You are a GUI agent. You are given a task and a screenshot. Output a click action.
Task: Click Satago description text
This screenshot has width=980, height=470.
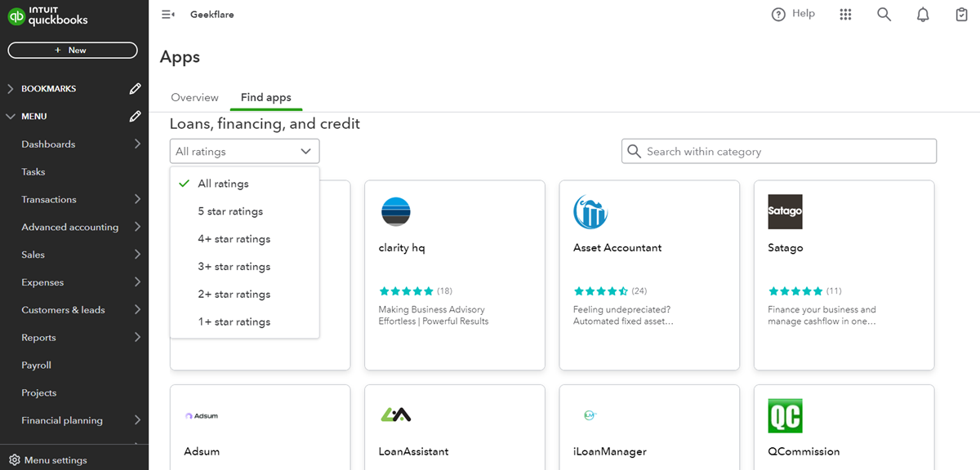822,315
